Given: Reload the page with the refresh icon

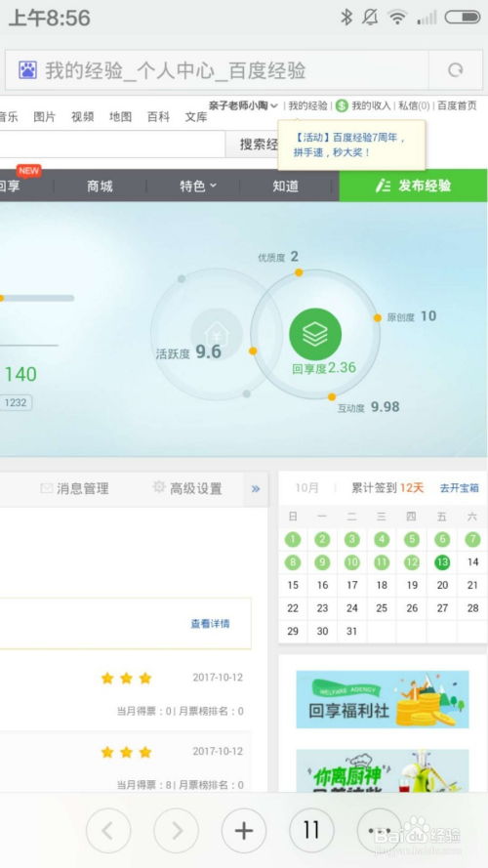Looking at the screenshot, I should click(x=456, y=69).
